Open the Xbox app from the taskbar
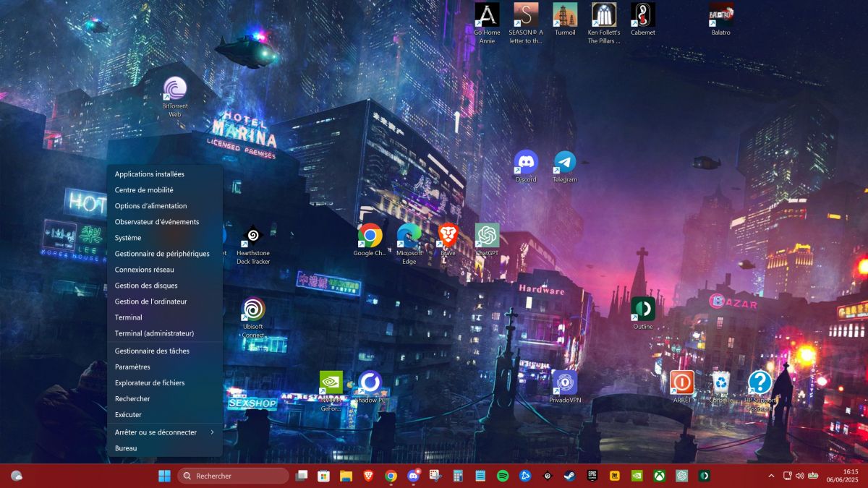868x488 pixels. tap(659, 476)
